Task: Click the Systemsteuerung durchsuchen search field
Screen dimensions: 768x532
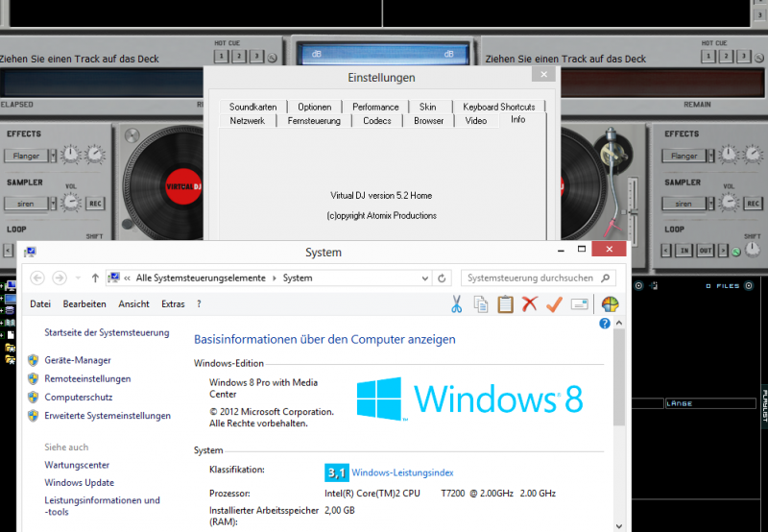Action: coord(539,278)
